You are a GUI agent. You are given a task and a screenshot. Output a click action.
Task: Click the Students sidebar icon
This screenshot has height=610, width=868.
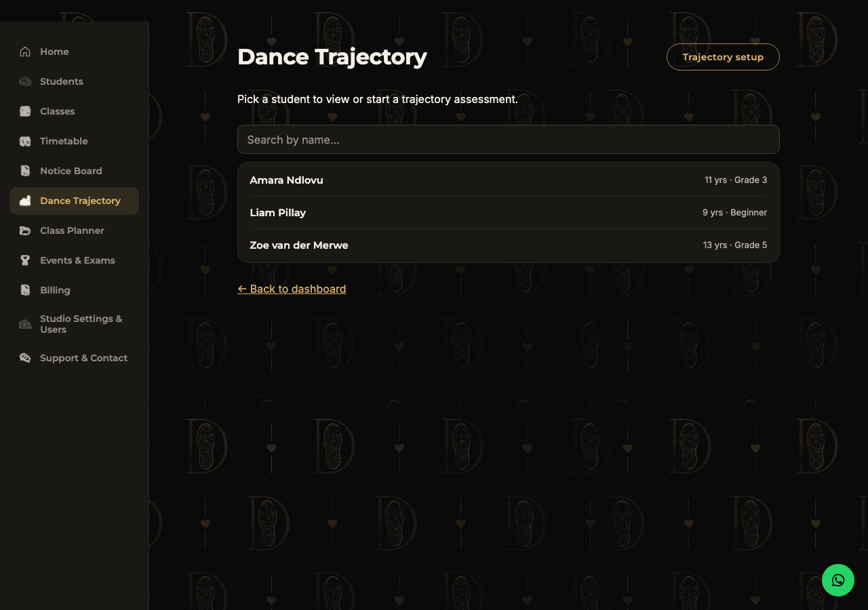point(25,81)
